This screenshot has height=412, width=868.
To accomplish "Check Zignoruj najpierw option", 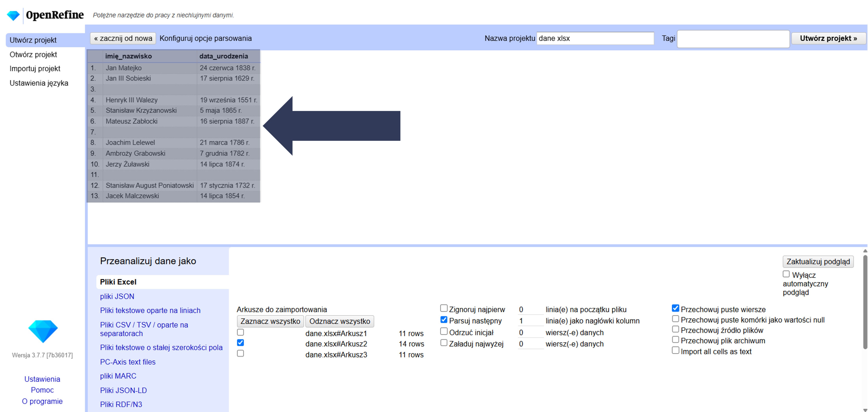I will click(444, 308).
